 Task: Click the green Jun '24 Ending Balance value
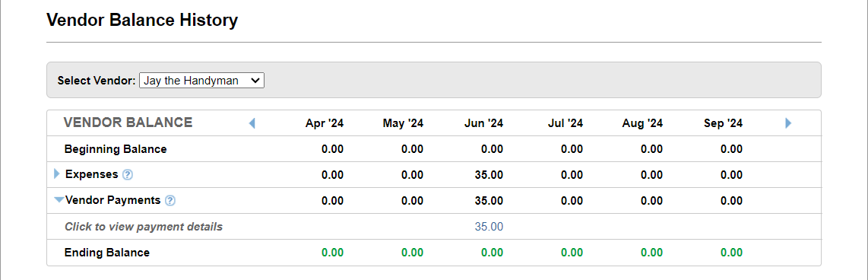point(492,253)
